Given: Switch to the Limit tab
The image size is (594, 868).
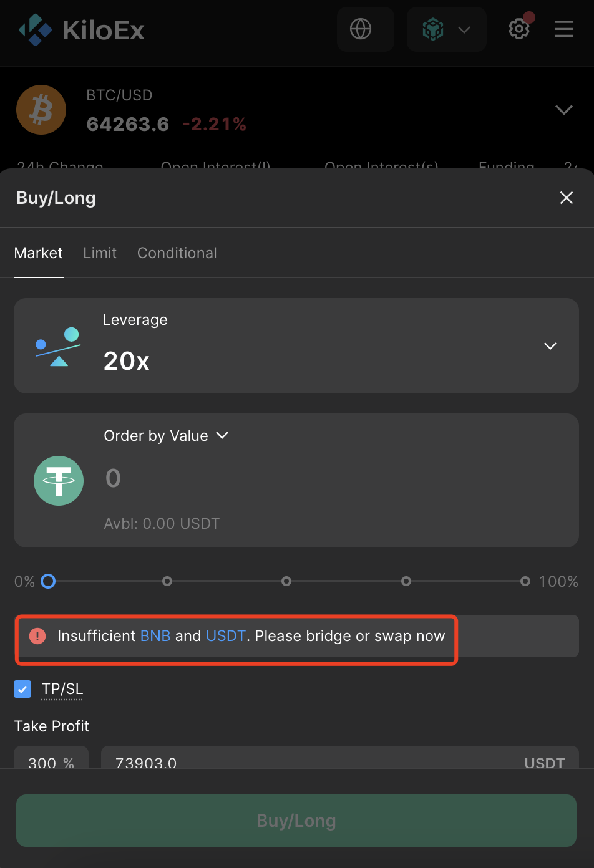Looking at the screenshot, I should pyautogui.click(x=100, y=253).
